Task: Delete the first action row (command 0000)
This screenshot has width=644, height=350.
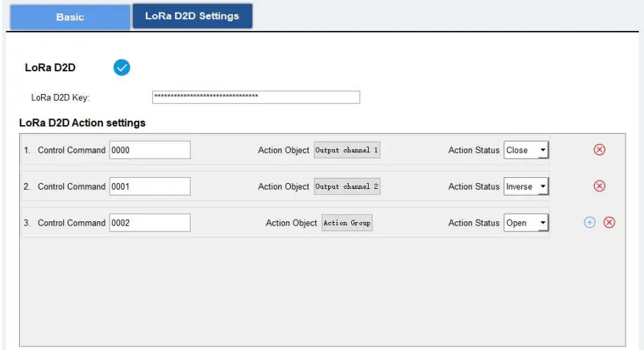Action: coord(599,150)
